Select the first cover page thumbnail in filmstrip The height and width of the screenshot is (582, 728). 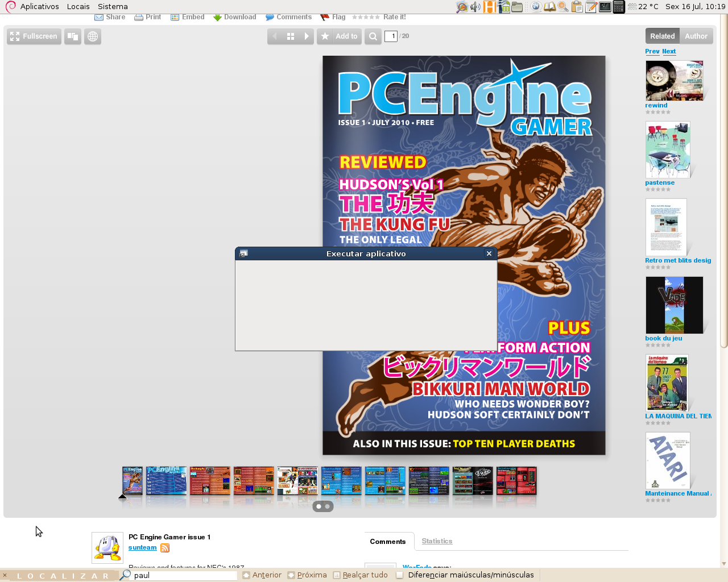[132, 481]
